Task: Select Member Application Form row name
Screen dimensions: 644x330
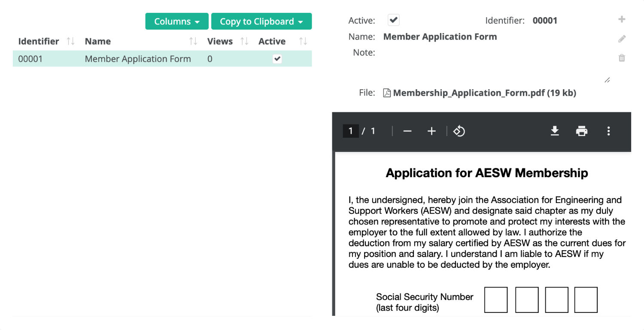Action: click(138, 59)
